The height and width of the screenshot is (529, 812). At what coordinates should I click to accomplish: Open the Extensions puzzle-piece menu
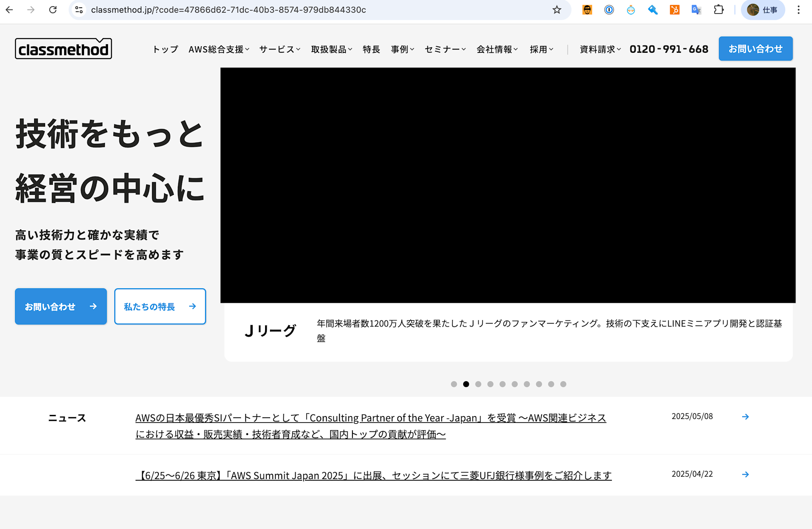pyautogui.click(x=719, y=10)
